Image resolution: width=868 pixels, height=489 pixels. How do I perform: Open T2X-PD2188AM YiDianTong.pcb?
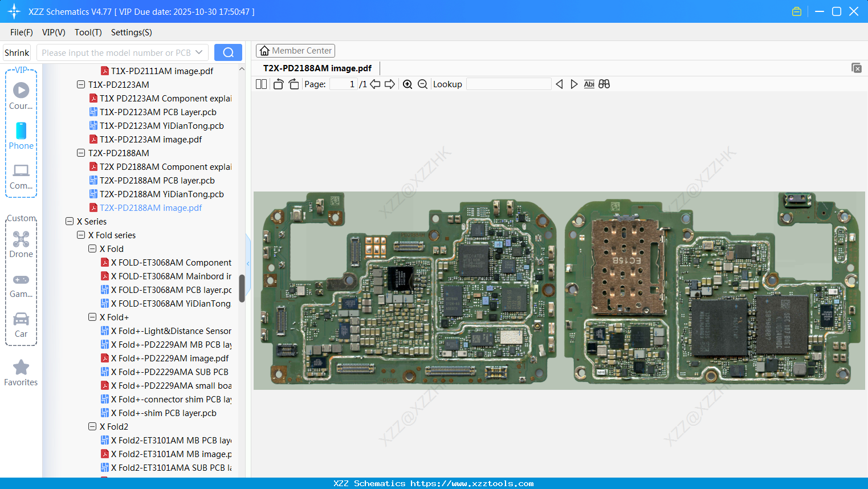coord(162,194)
